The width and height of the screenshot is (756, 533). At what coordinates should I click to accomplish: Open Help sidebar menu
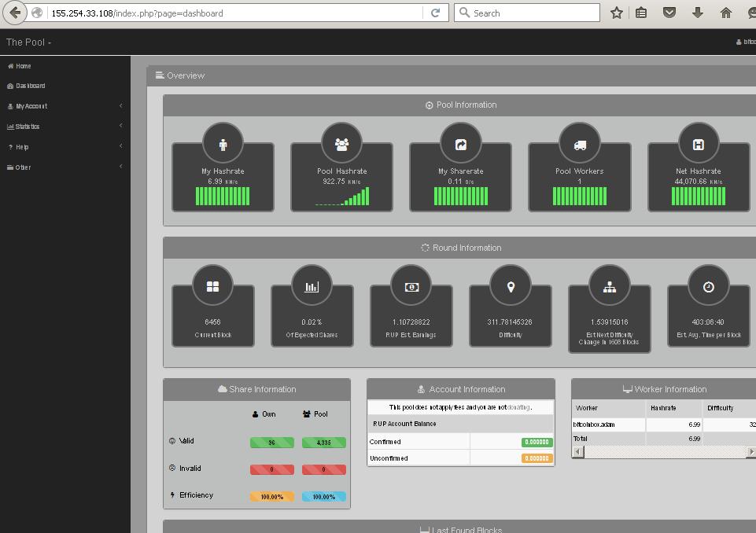[18, 147]
